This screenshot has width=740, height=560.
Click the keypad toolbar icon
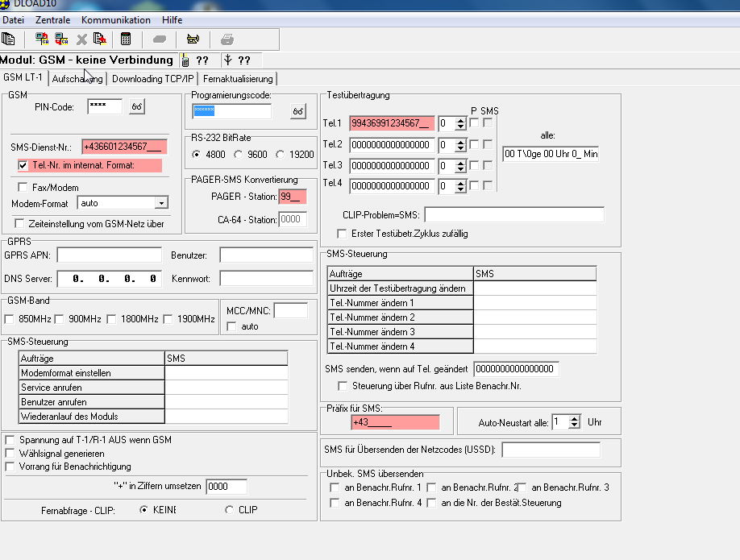126,39
